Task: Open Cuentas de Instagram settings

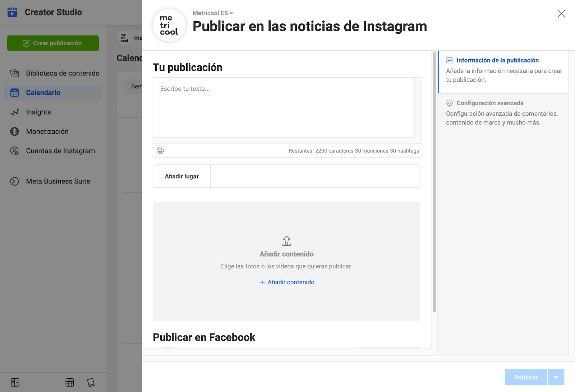Action: pyautogui.click(x=60, y=151)
